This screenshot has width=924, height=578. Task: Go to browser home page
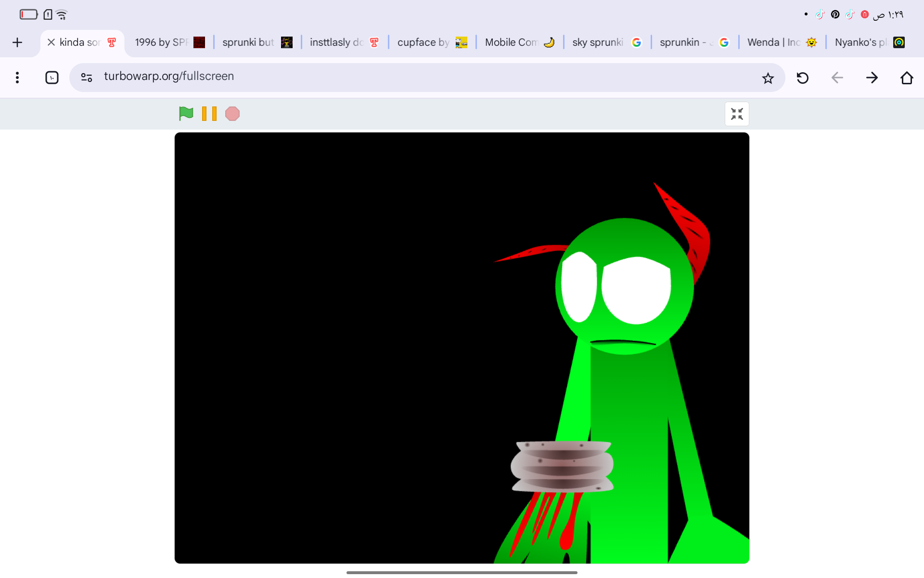[x=907, y=78]
